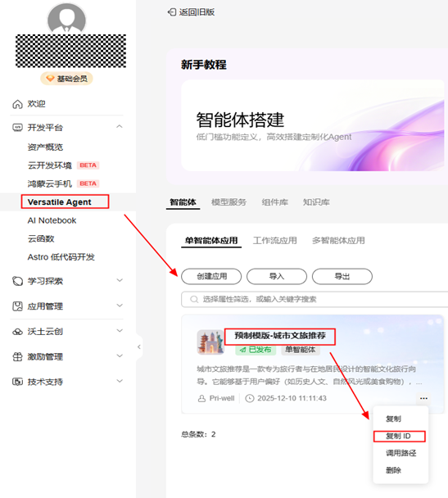Choose 复制 ID from context menu
The width and height of the screenshot is (448, 498).
pos(398,436)
